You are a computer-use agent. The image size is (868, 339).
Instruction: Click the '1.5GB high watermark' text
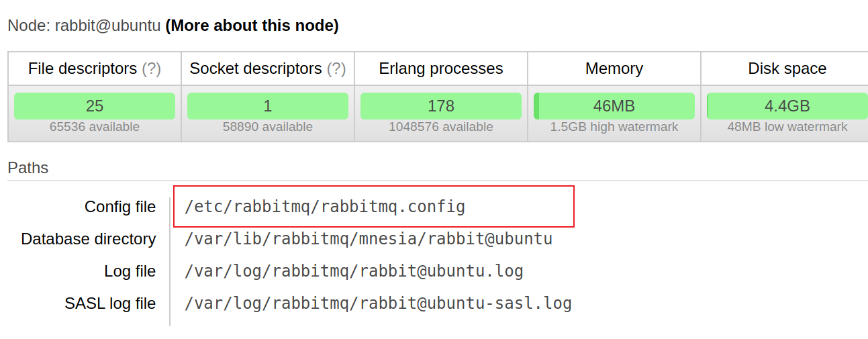(614, 127)
